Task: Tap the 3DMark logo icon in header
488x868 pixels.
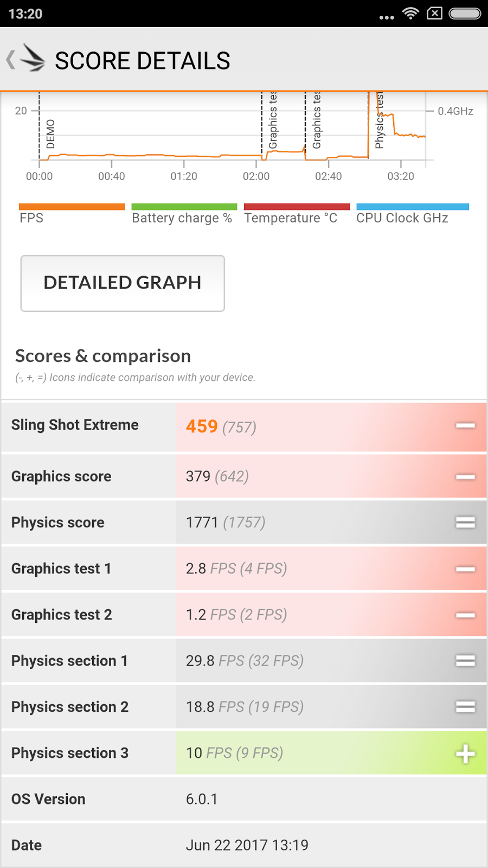Action: click(33, 59)
